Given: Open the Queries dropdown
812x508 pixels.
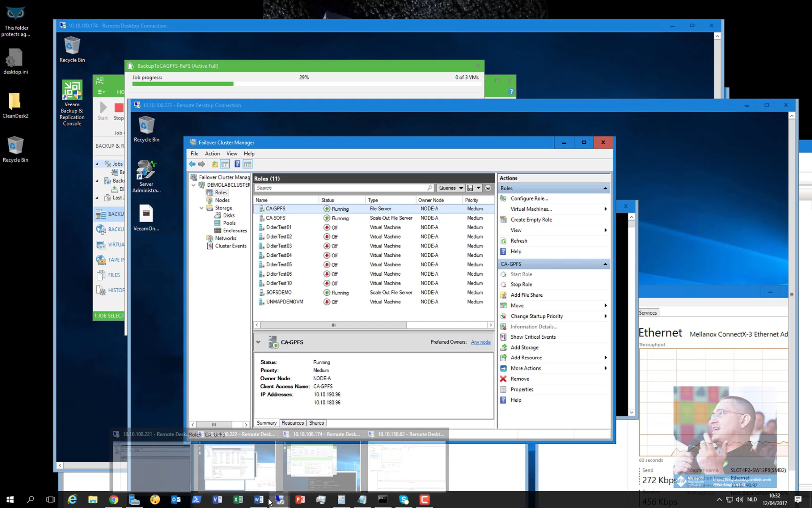Looking at the screenshot, I should click(451, 188).
